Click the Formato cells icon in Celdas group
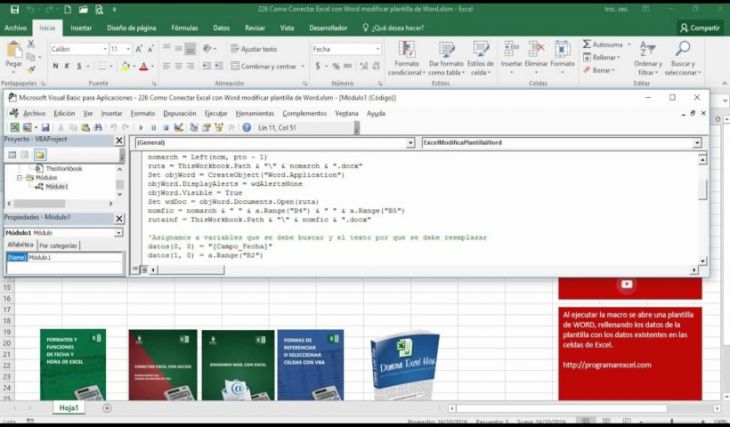 (x=562, y=48)
